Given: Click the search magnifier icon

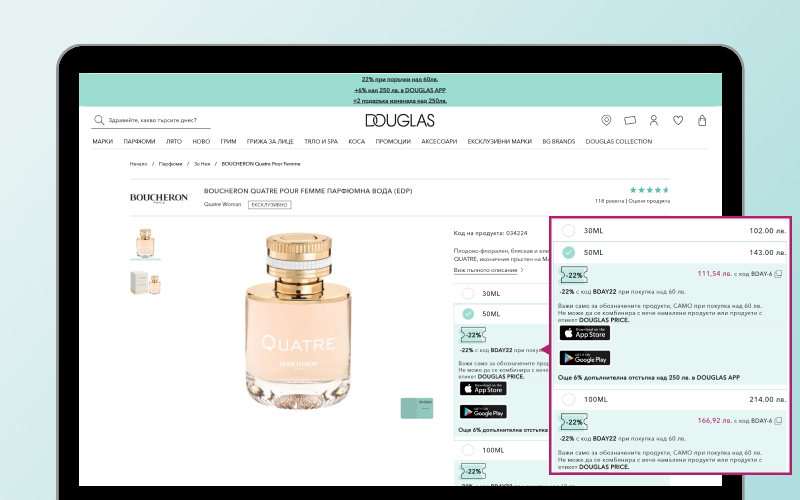Looking at the screenshot, I should [x=99, y=120].
